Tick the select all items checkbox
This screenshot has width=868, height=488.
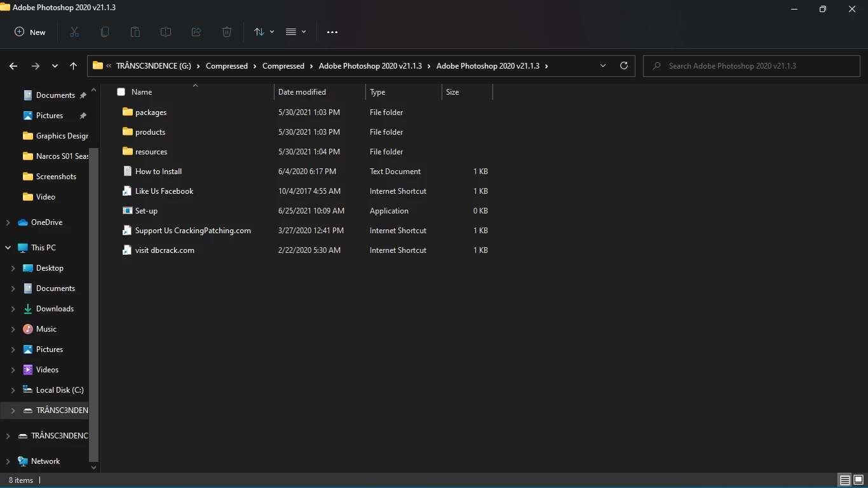coord(121,92)
